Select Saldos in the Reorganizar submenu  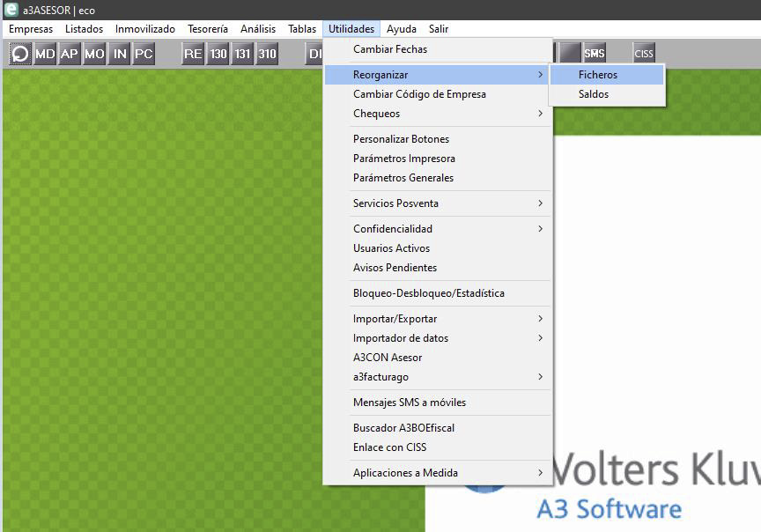(607, 94)
